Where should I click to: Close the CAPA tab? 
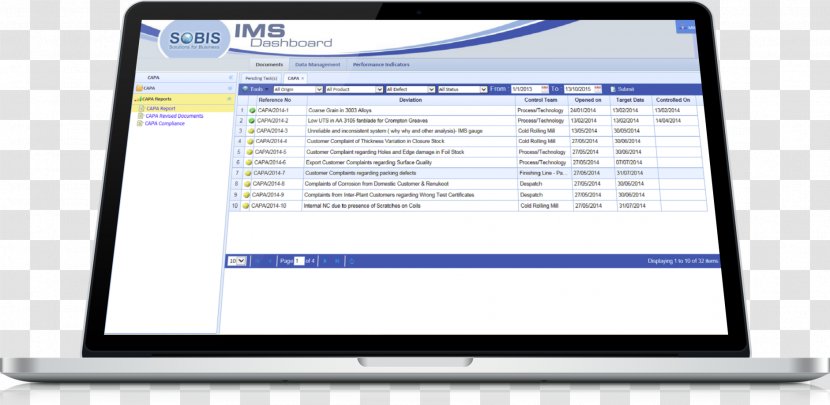(x=303, y=78)
